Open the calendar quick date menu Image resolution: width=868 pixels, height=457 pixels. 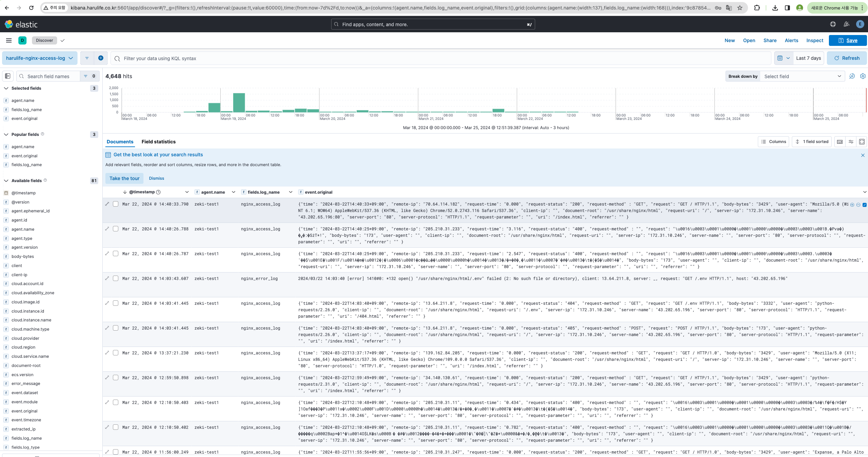pos(783,58)
